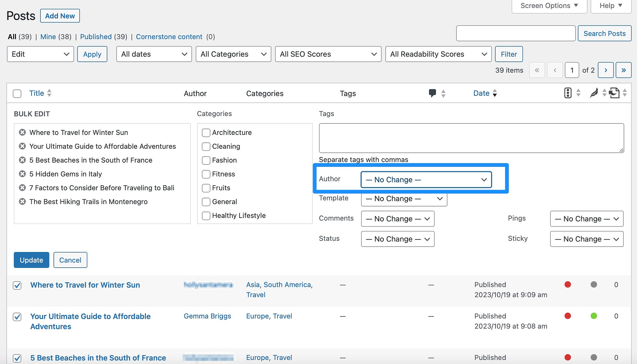This screenshot has width=637, height=364.
Task: Click the export/download icon in column header
Action: pyautogui.click(x=615, y=93)
